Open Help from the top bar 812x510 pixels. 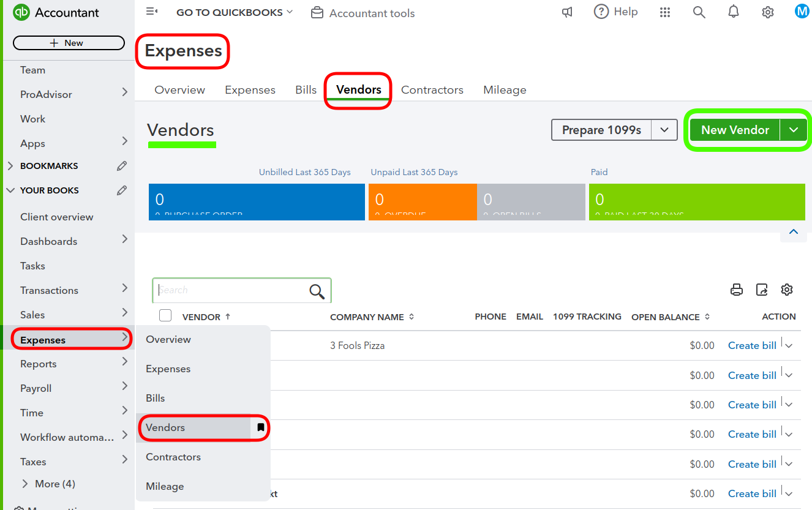pos(615,12)
